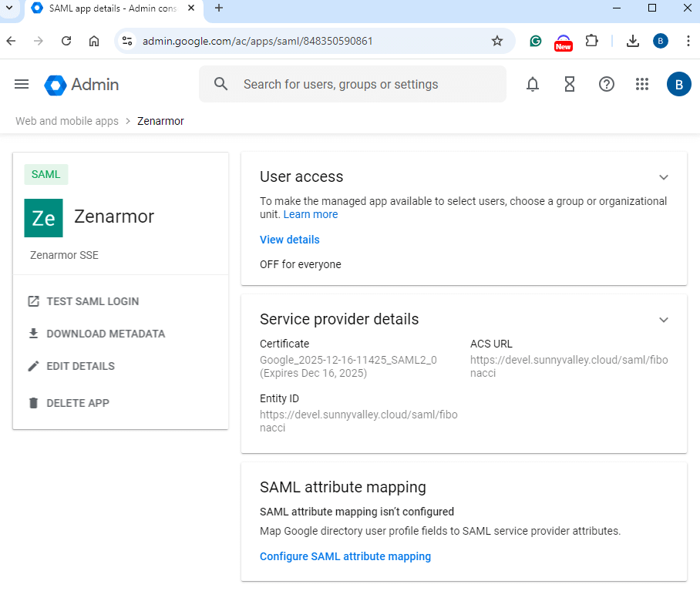Click the Google Admin logo

tap(82, 84)
